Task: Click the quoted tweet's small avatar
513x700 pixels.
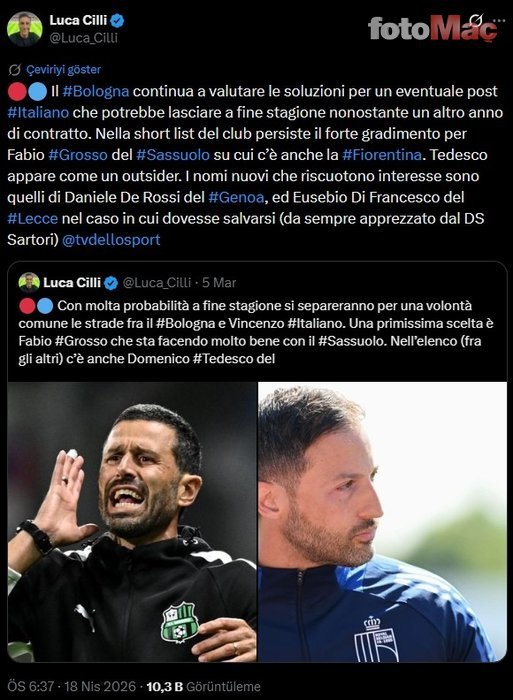Action: (x=29, y=283)
